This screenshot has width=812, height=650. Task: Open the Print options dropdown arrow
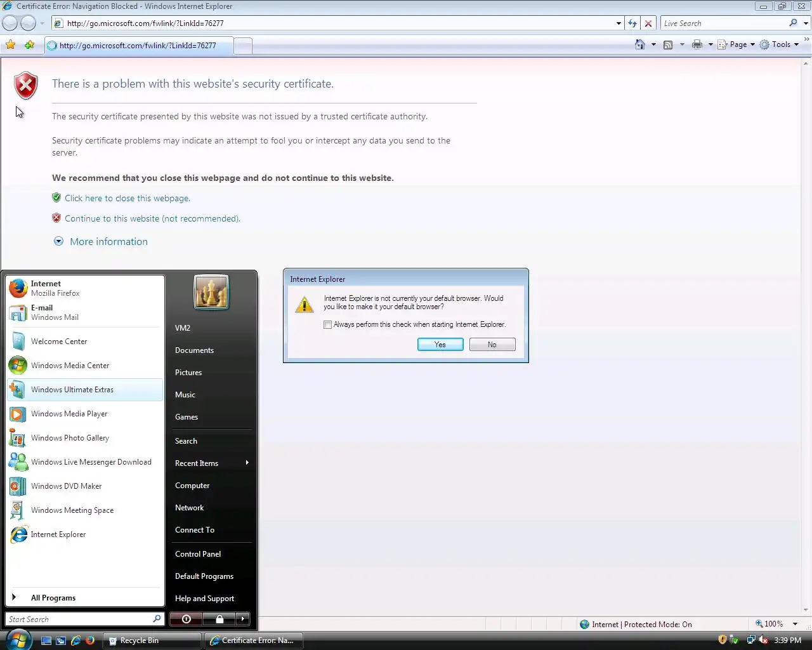tap(710, 44)
